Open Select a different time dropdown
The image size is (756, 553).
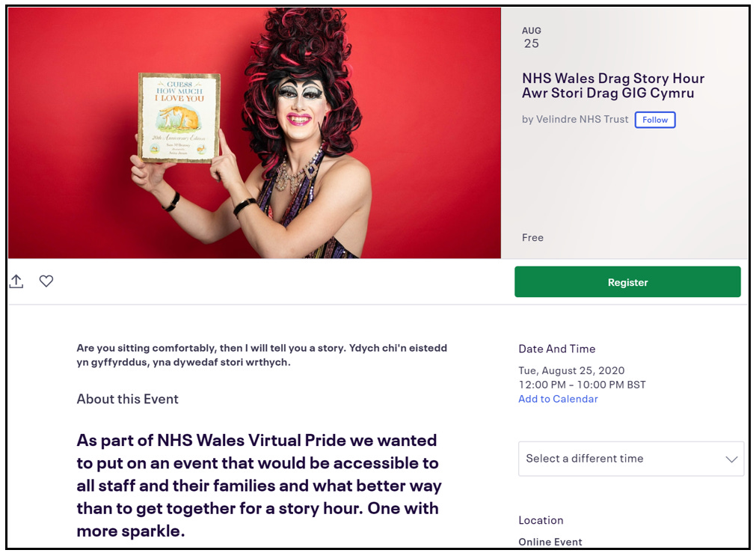click(631, 459)
